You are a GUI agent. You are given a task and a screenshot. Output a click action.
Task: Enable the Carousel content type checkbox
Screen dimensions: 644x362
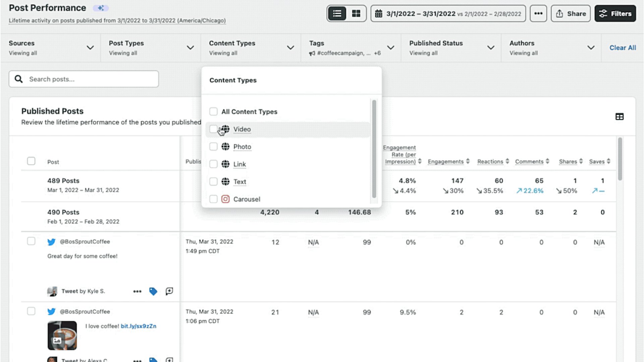[213, 199]
